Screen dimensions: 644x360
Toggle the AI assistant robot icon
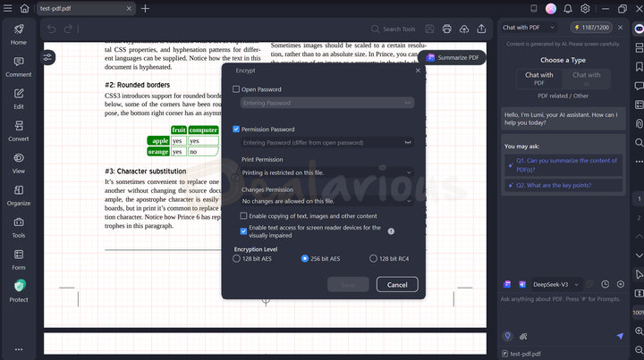coord(639,29)
